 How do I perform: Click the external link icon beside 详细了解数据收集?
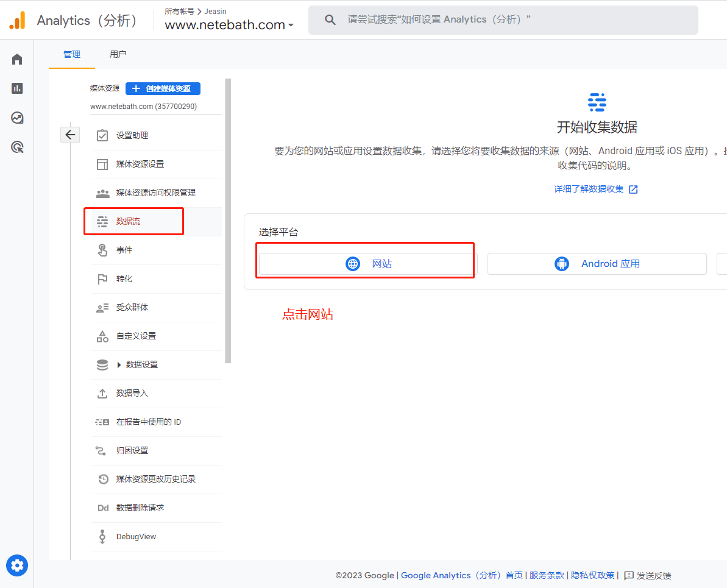click(x=633, y=190)
